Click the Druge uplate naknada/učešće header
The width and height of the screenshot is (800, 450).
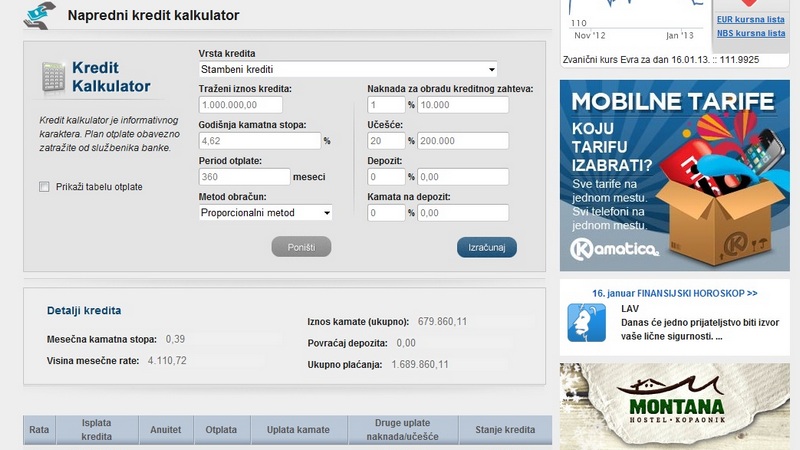pyautogui.click(x=403, y=430)
